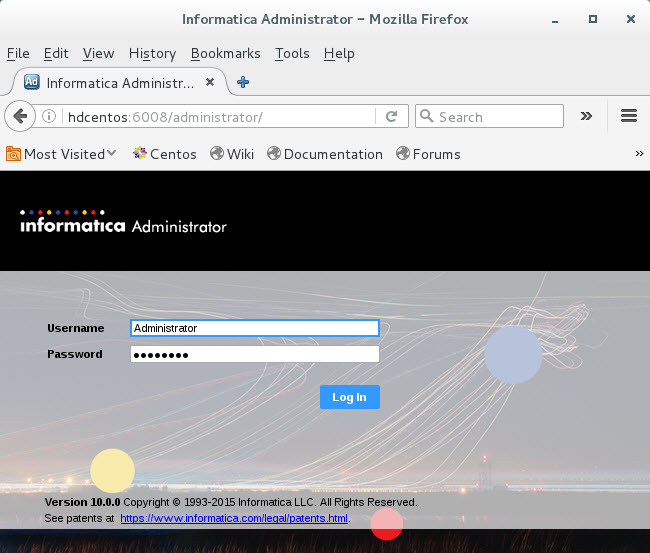Open a new tab with plus icon
The image size is (650, 553).
[243, 82]
